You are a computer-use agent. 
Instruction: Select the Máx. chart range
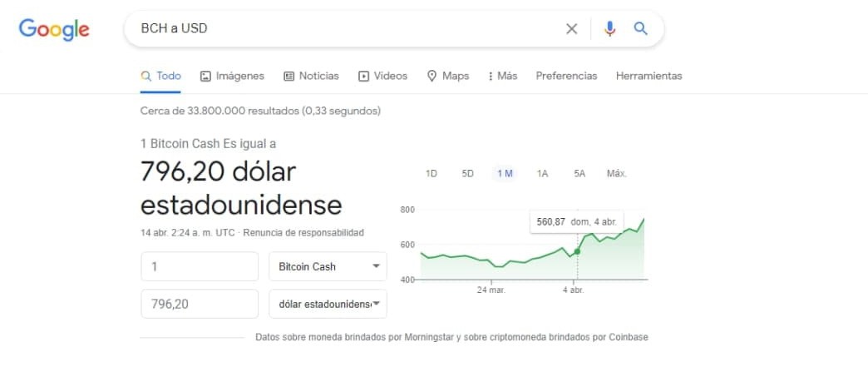[617, 174]
